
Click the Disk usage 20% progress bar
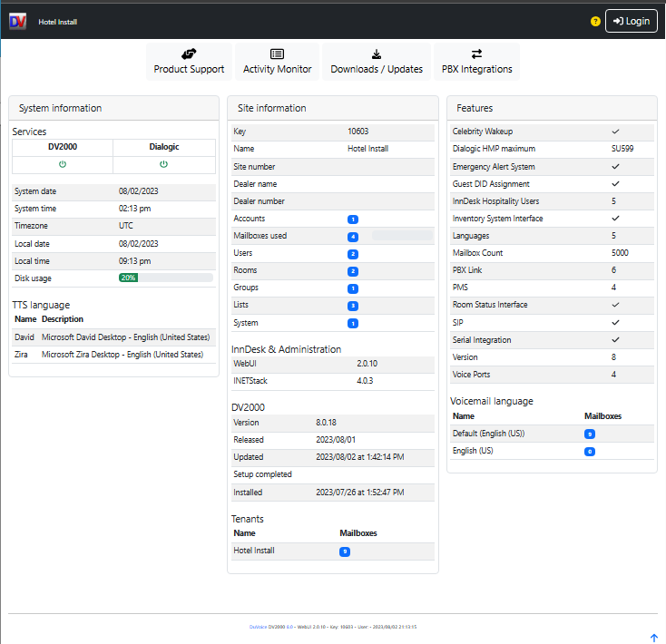point(165,278)
